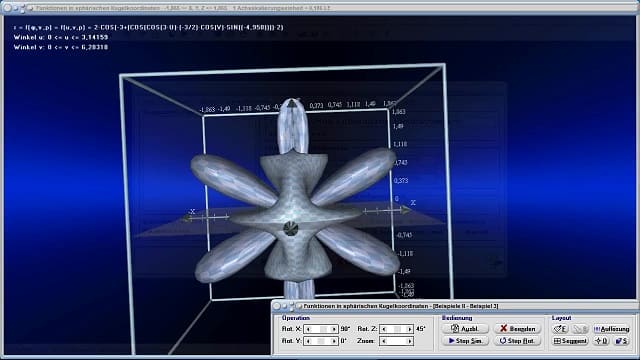Click Stop Rot. button
This screenshot has height=360, width=640.
(x=518, y=341)
